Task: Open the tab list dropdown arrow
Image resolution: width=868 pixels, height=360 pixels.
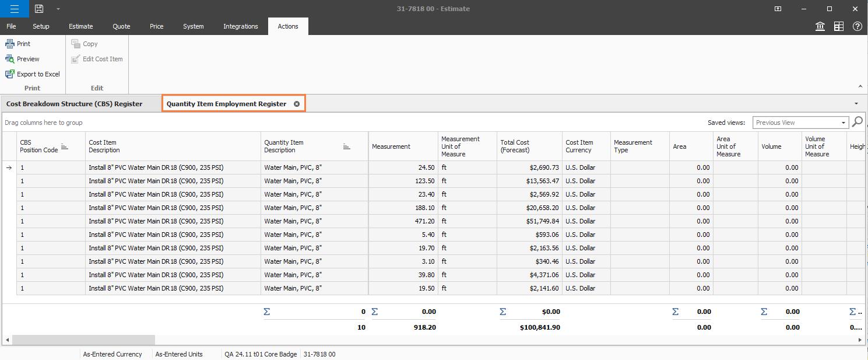Action: [856, 104]
